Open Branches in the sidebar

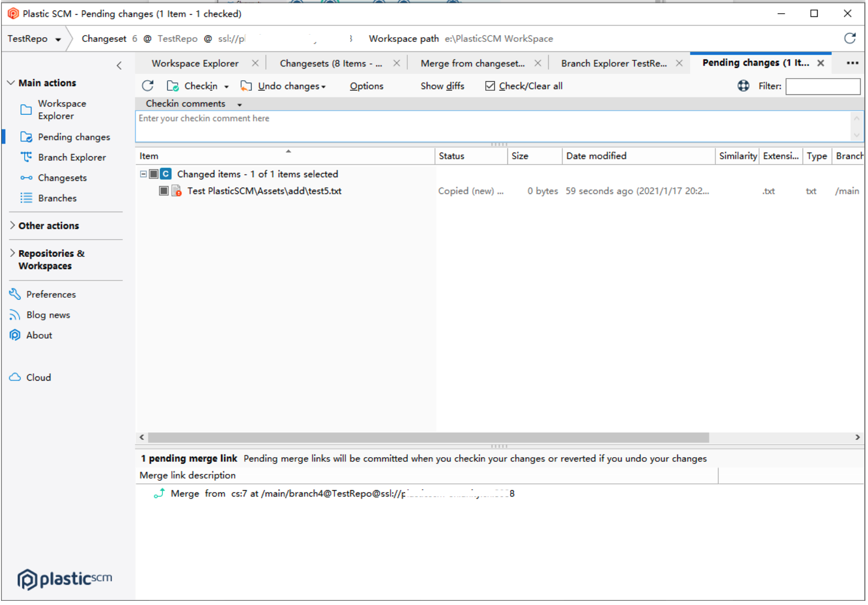click(49, 198)
